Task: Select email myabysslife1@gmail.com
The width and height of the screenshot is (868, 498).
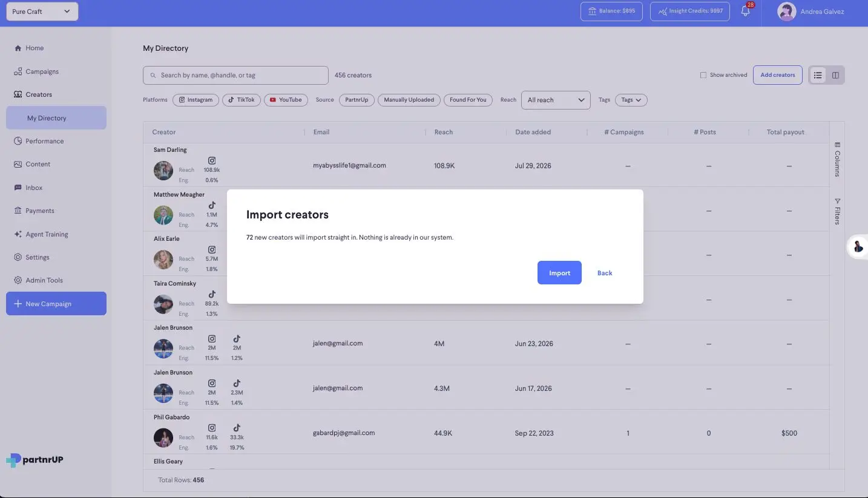Action: (x=349, y=165)
